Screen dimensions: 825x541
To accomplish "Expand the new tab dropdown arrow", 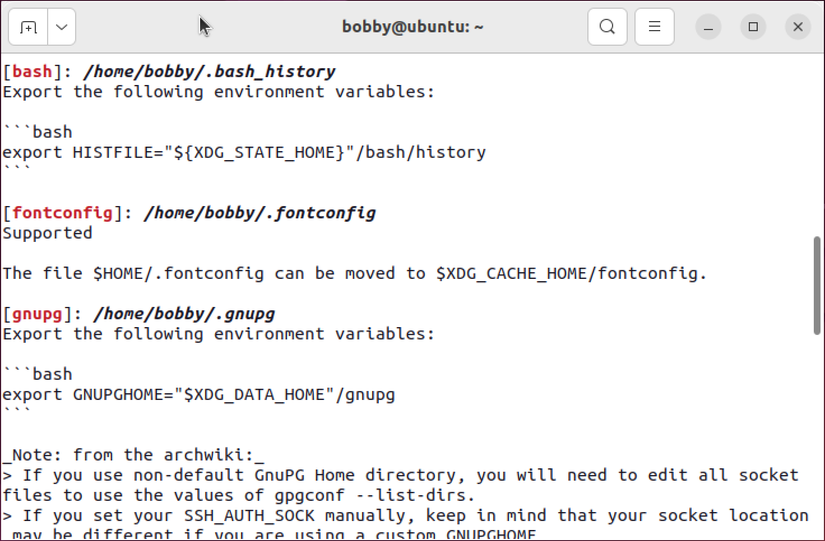I will click(62, 27).
